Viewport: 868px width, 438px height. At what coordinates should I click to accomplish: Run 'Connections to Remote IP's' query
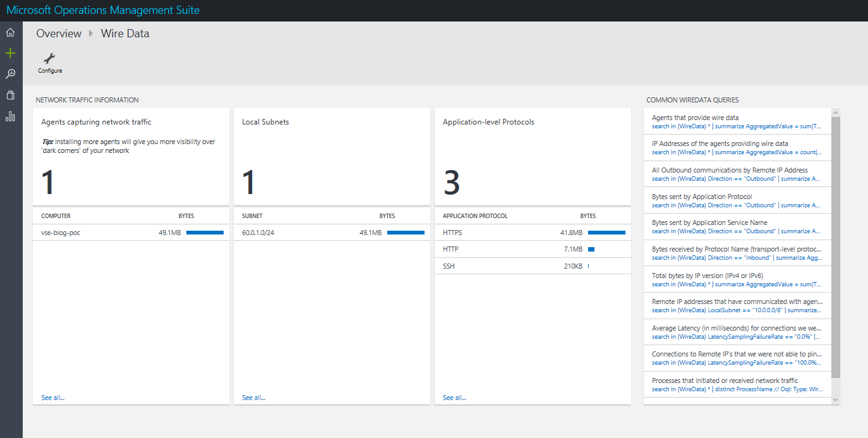coord(737,358)
